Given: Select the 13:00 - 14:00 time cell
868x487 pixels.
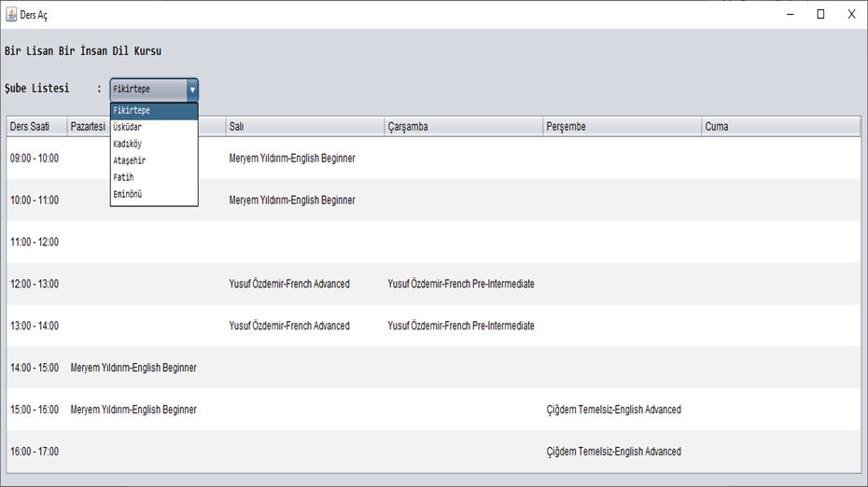Looking at the screenshot, I should point(36,326).
